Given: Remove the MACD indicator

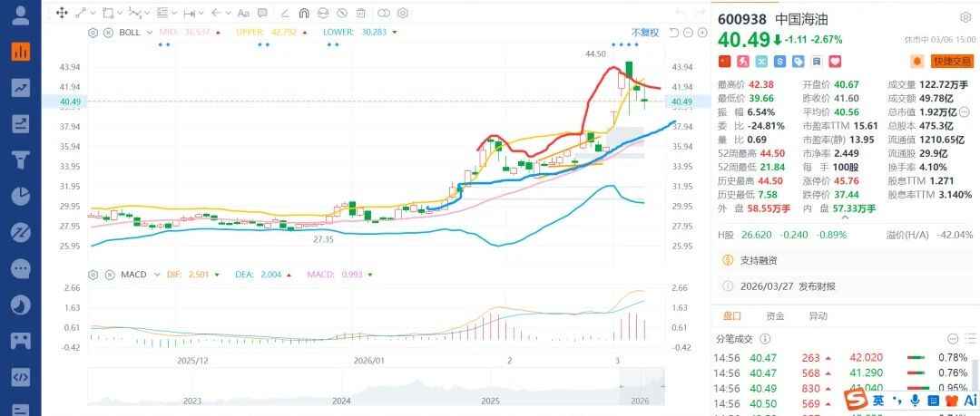Looking at the screenshot, I should pyautogui.click(x=108, y=275).
